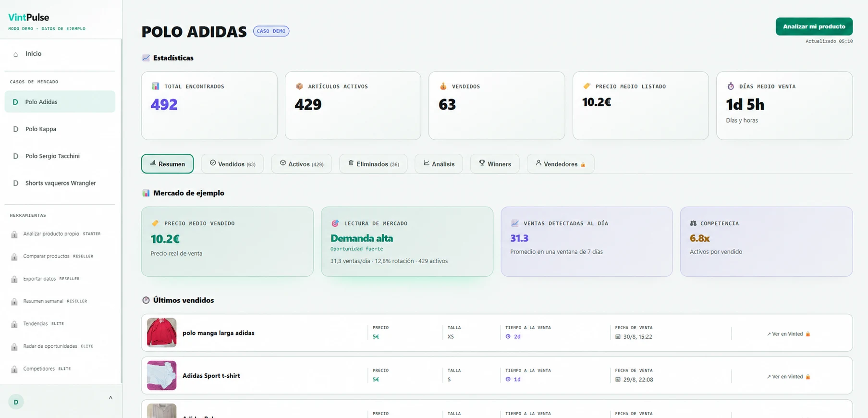Click the stopwatch icon on Días Medio Venta
868x418 pixels.
pyautogui.click(x=731, y=86)
